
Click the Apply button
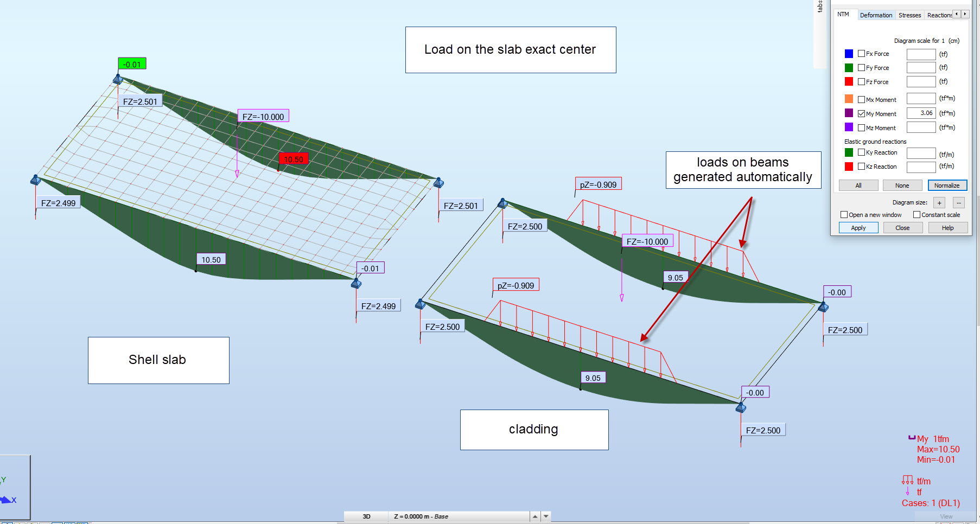tap(858, 228)
